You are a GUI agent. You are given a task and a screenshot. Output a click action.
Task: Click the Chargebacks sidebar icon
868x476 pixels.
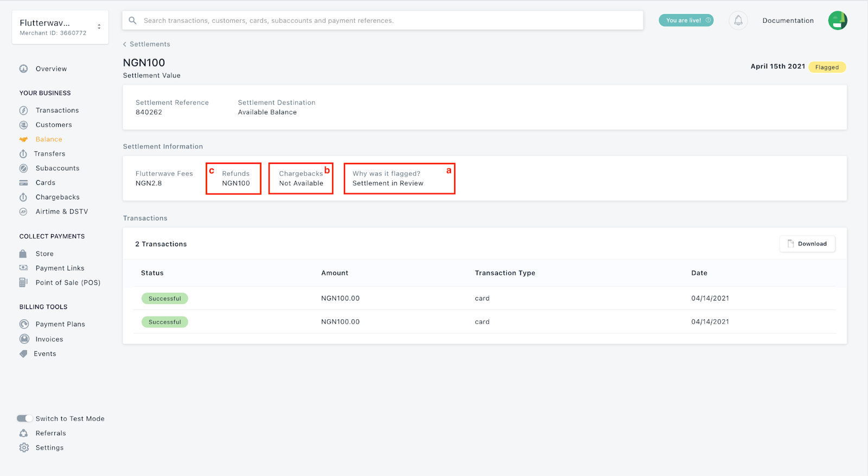(x=23, y=197)
